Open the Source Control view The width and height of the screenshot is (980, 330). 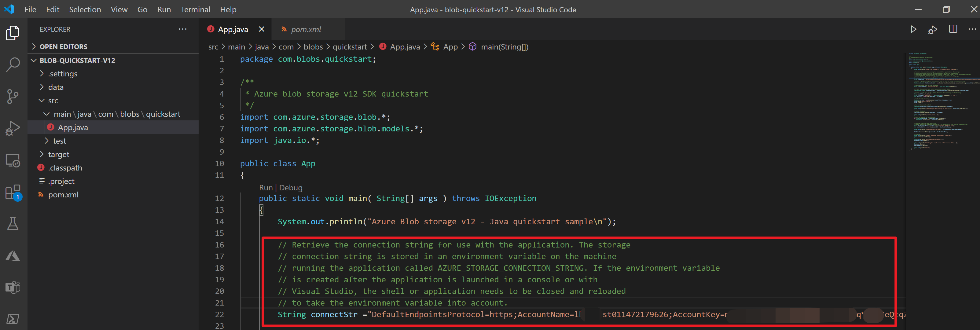[13, 97]
